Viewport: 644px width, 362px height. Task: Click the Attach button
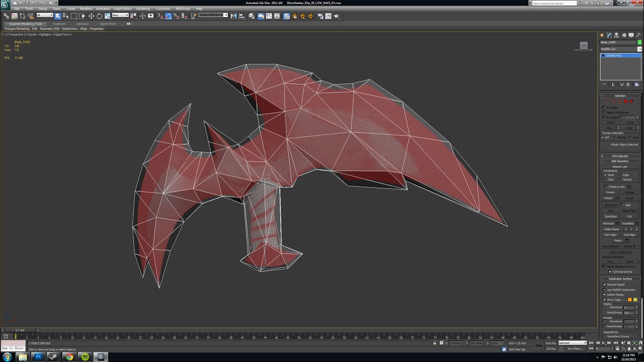608,198
